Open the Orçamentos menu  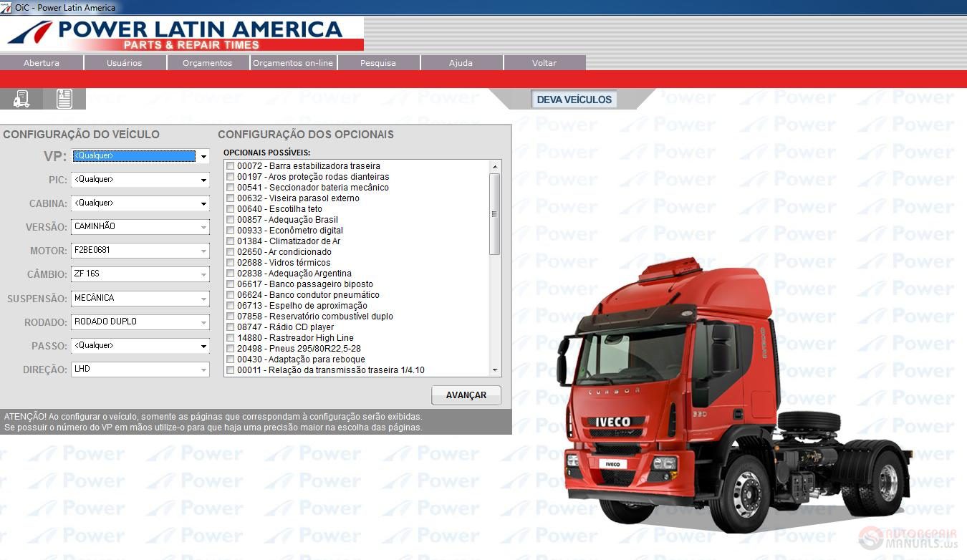[208, 63]
